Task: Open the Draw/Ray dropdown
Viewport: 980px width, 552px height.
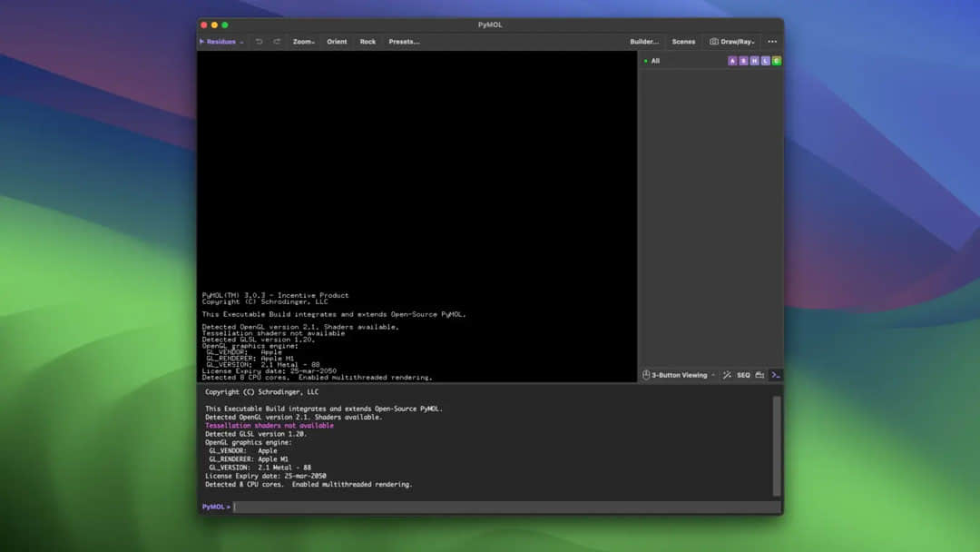Action: click(732, 42)
